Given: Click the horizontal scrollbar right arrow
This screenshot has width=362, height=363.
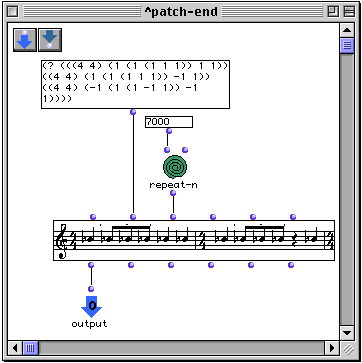Looking at the screenshot, I should (x=332, y=348).
